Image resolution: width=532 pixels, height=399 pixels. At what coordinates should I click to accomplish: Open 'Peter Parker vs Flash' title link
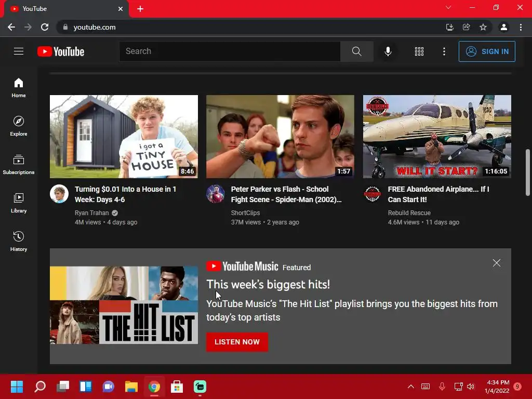click(286, 194)
